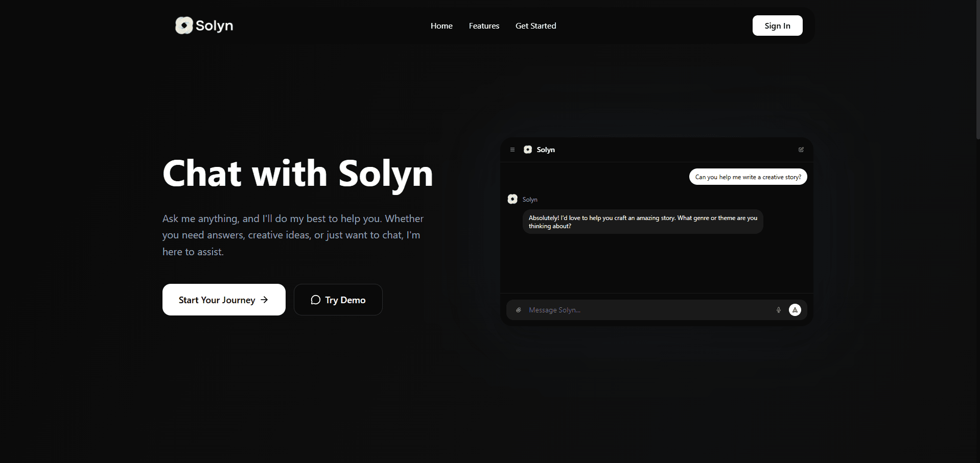Click the user message about creative story
980x463 pixels.
(x=748, y=177)
